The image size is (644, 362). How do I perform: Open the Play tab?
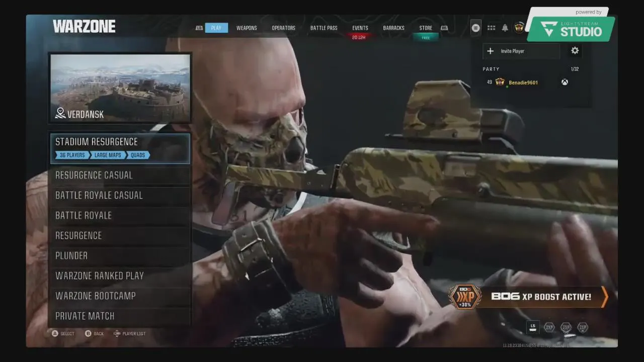click(216, 28)
